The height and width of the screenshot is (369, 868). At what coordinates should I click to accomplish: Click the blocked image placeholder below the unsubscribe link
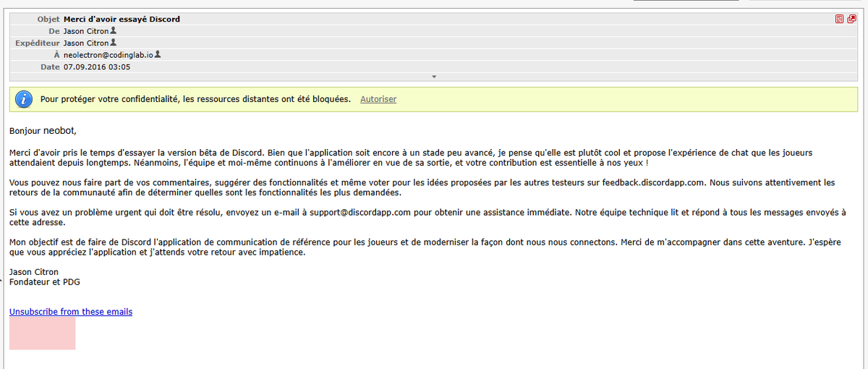coord(42,334)
